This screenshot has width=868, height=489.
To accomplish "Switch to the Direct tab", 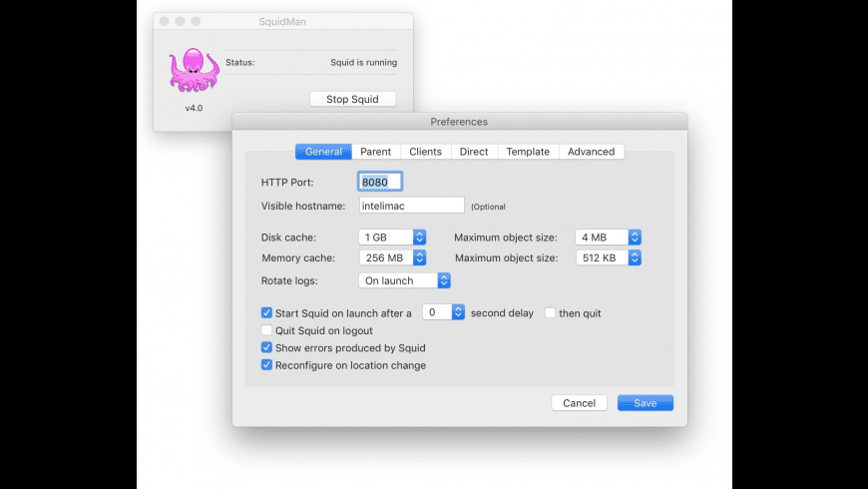I will (x=474, y=152).
